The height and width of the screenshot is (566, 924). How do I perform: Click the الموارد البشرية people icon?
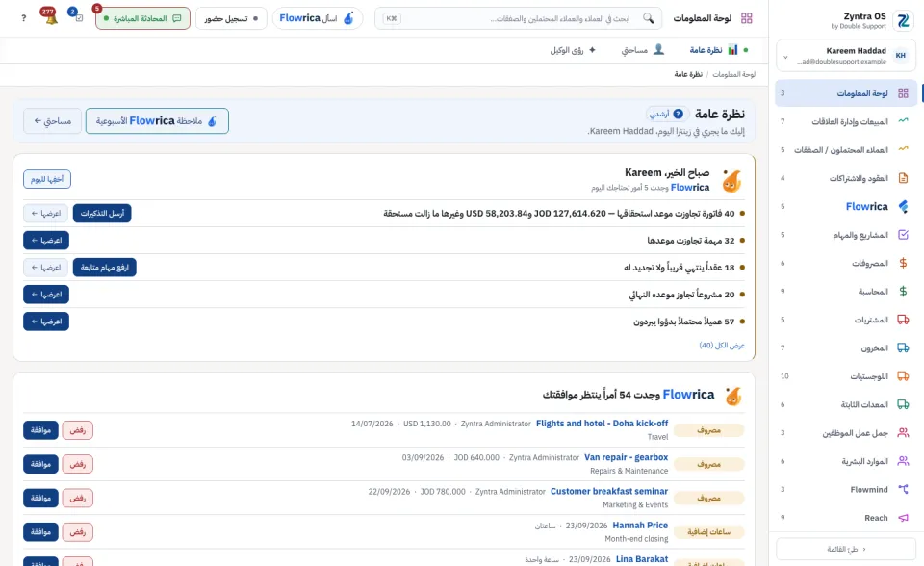tap(903, 461)
